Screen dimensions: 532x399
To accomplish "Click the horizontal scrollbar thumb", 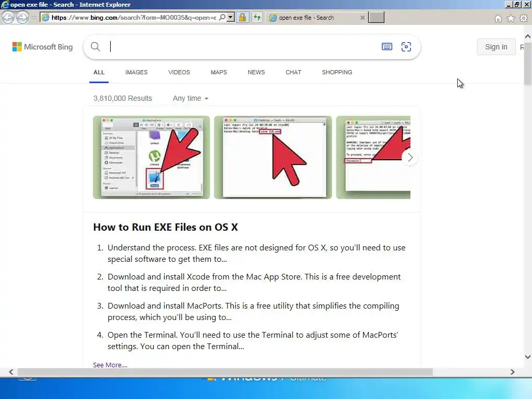I will point(225,372).
